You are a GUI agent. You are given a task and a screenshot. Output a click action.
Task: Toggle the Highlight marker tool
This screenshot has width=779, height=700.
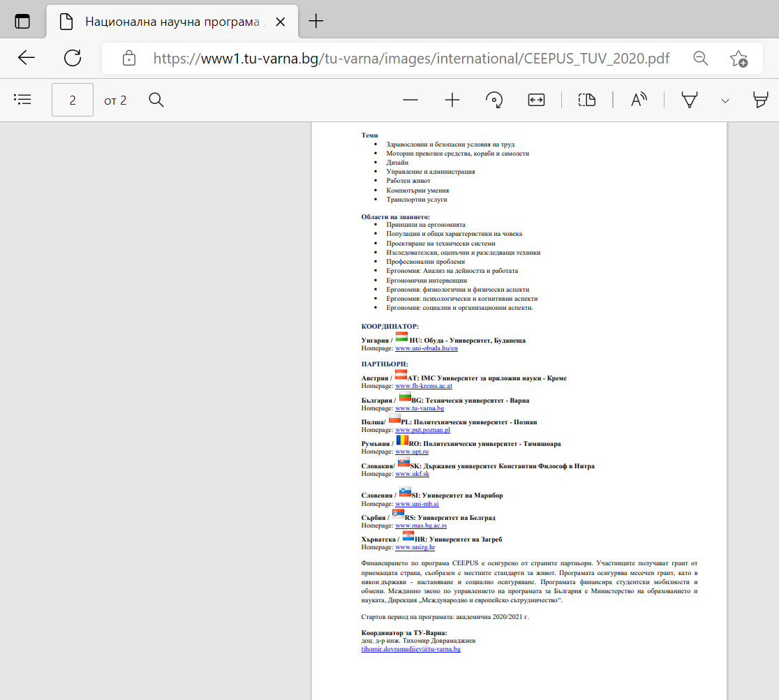click(760, 100)
